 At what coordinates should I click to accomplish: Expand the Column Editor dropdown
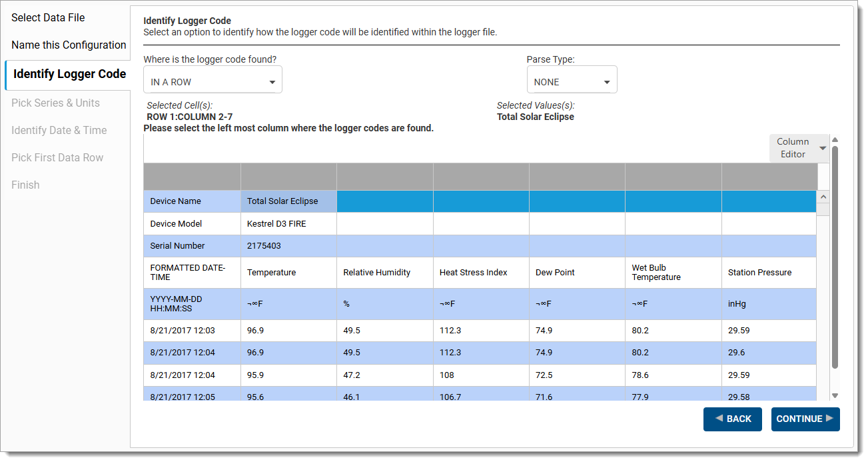pos(799,148)
